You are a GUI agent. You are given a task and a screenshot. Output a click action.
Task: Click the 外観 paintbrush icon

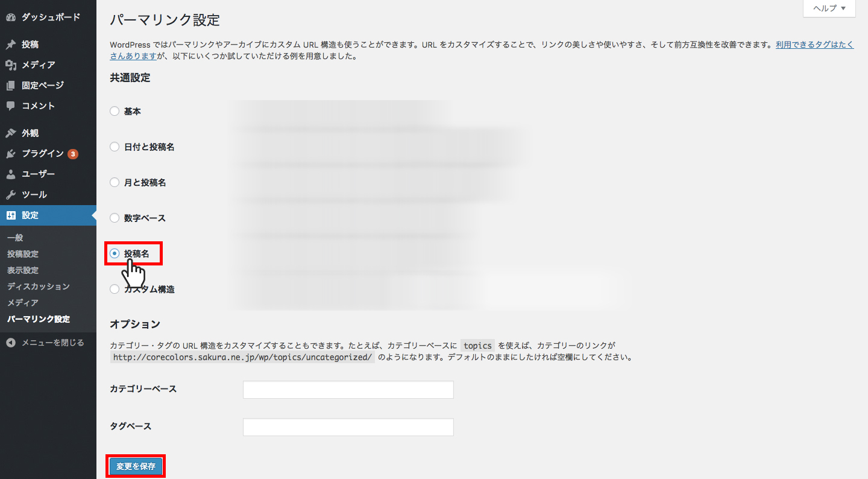11,133
